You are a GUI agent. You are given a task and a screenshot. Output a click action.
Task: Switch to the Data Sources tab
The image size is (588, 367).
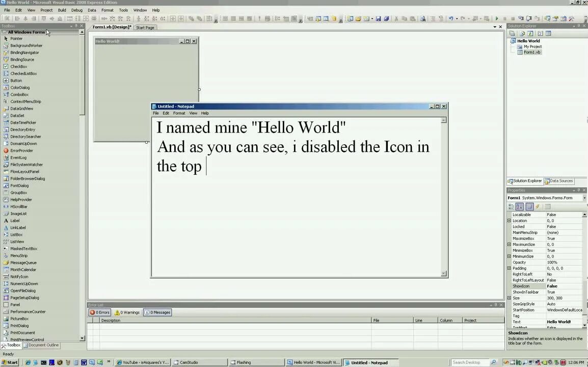click(558, 181)
